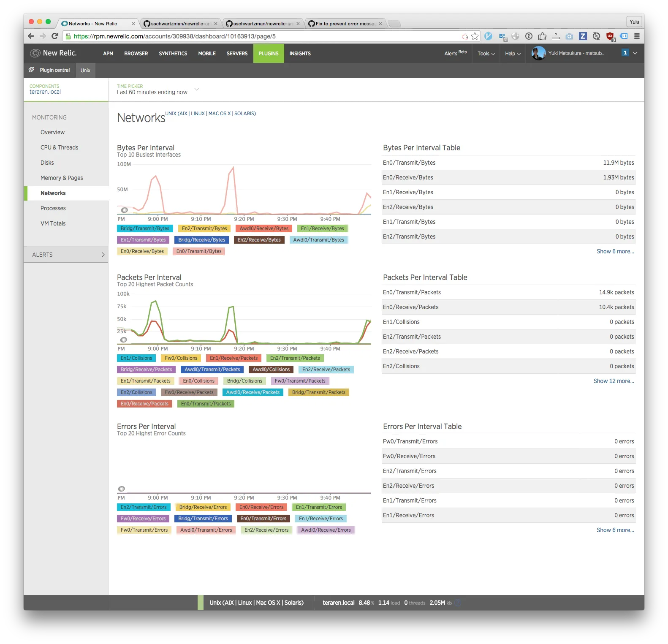
Task: Click the New Relic logo
Action: pyautogui.click(x=53, y=53)
